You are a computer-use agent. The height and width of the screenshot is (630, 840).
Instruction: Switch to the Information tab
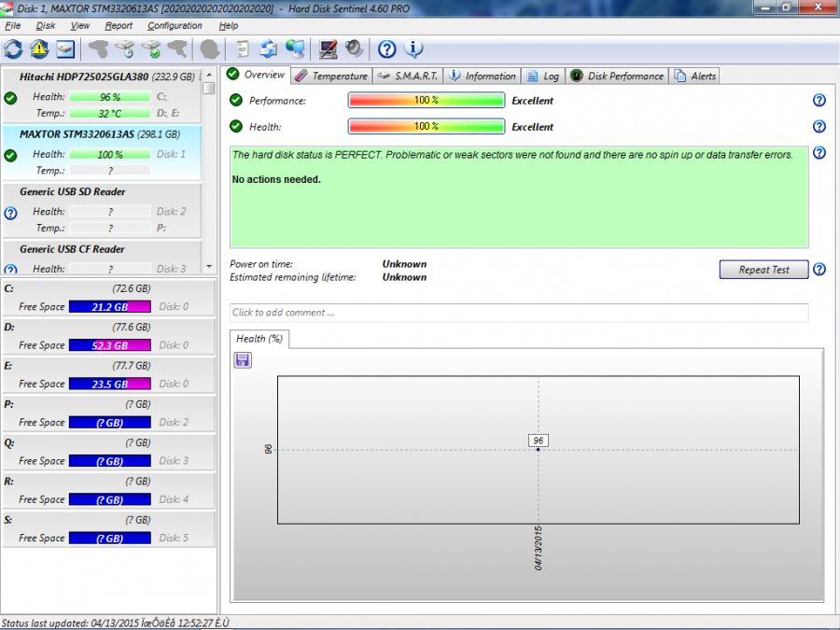tap(483, 77)
